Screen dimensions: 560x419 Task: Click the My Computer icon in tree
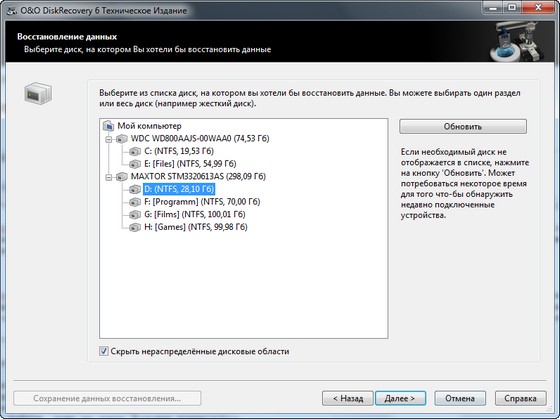pyautogui.click(x=108, y=126)
